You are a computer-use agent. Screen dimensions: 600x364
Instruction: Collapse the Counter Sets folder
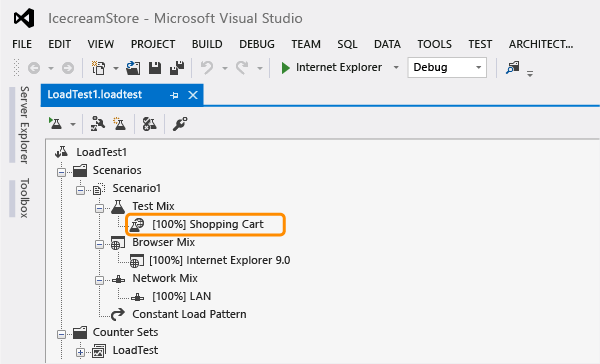(x=61, y=335)
